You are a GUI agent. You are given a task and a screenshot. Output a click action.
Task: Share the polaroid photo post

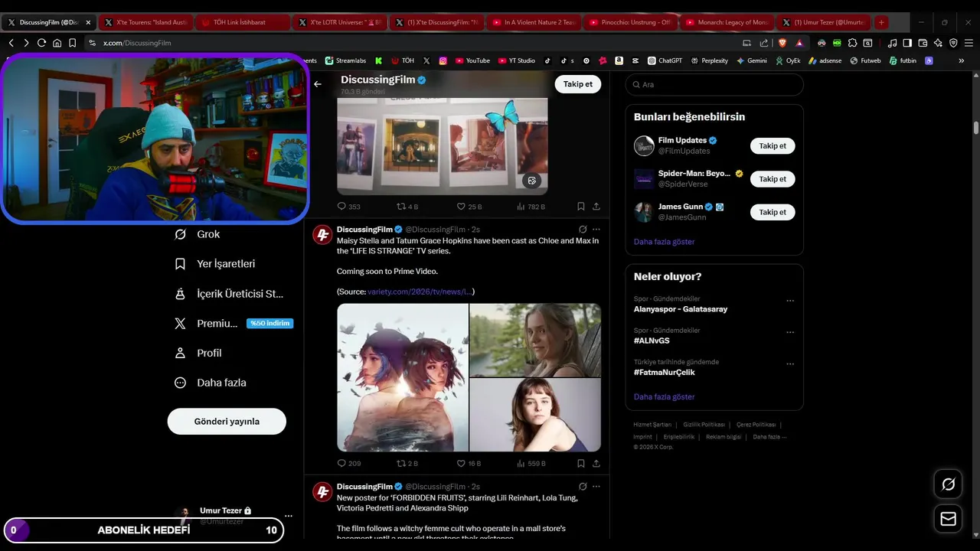[596, 207]
